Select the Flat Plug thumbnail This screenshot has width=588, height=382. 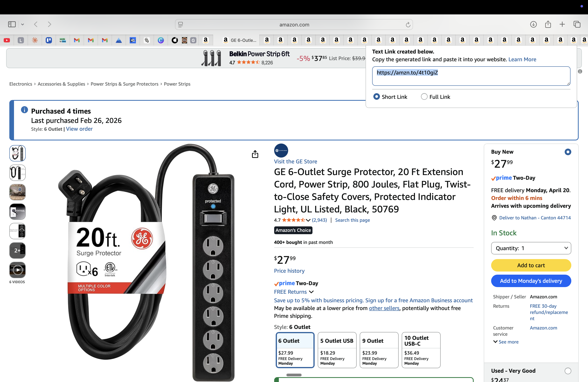point(17,211)
